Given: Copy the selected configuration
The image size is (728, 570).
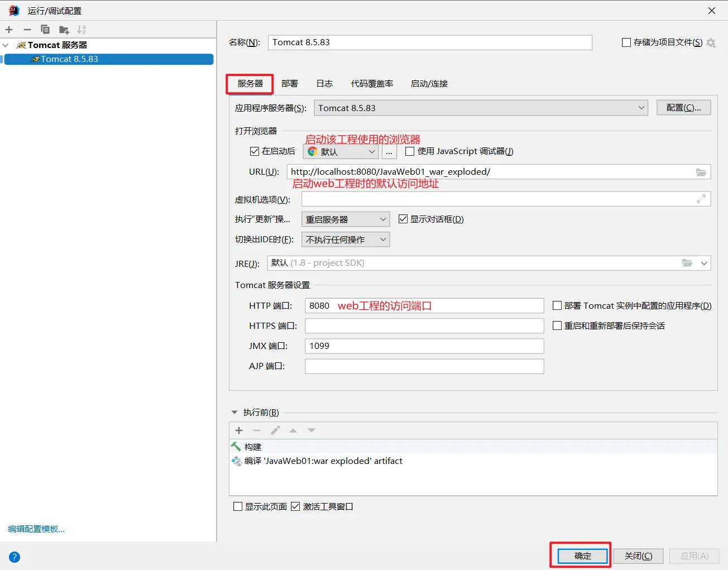Looking at the screenshot, I should tap(45, 30).
